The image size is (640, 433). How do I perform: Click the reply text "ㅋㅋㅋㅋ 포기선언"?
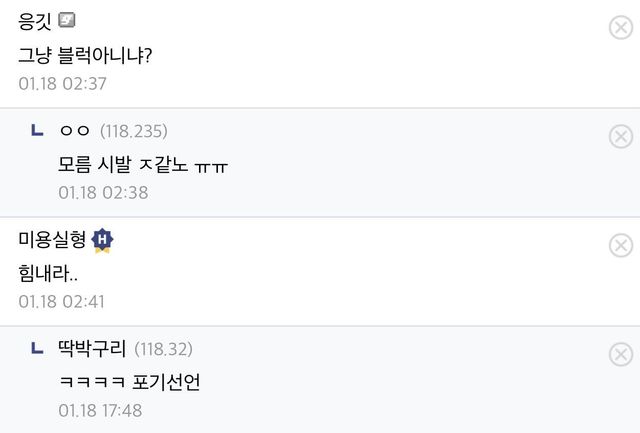tap(129, 381)
